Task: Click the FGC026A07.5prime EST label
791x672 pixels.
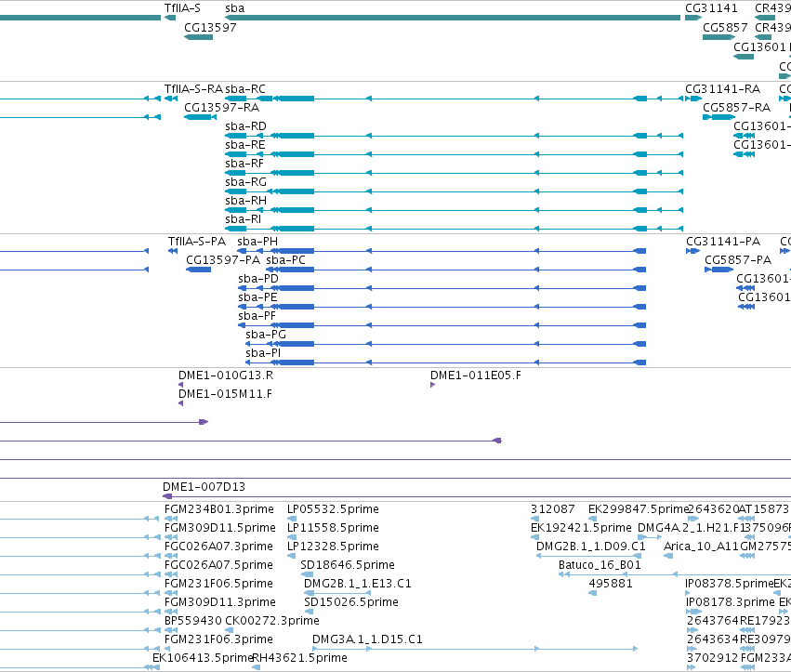Action: point(218,565)
